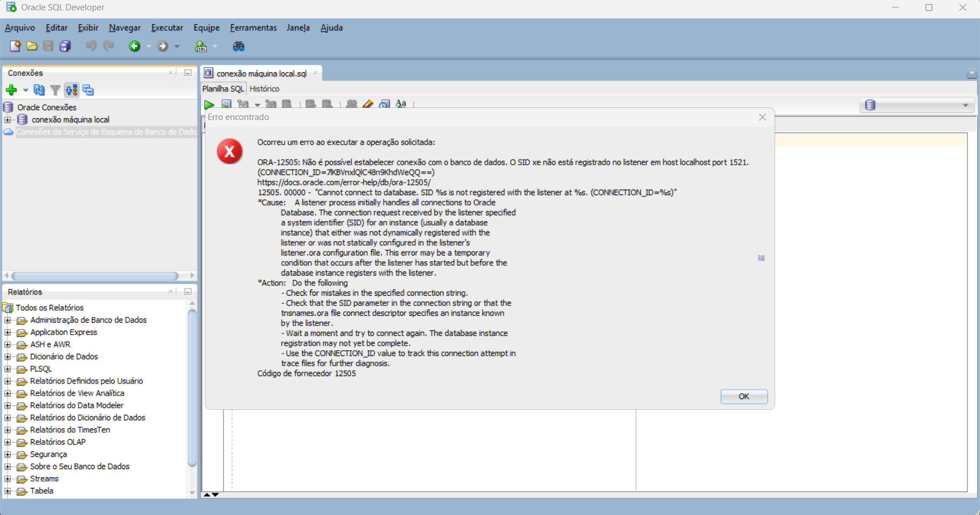Click the Redo arrow icon
Viewport: 980px width, 515px height.
tap(108, 46)
